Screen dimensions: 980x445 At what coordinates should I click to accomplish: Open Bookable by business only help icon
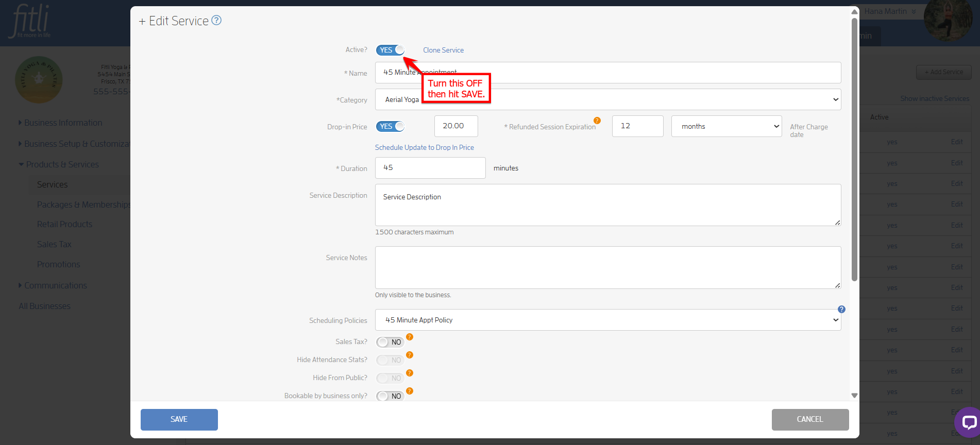(410, 391)
